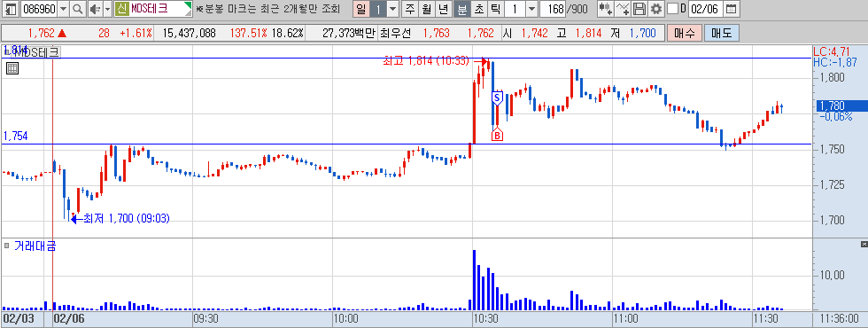
Task: Click the layout panel icon at top-left
Action: click(11, 9)
